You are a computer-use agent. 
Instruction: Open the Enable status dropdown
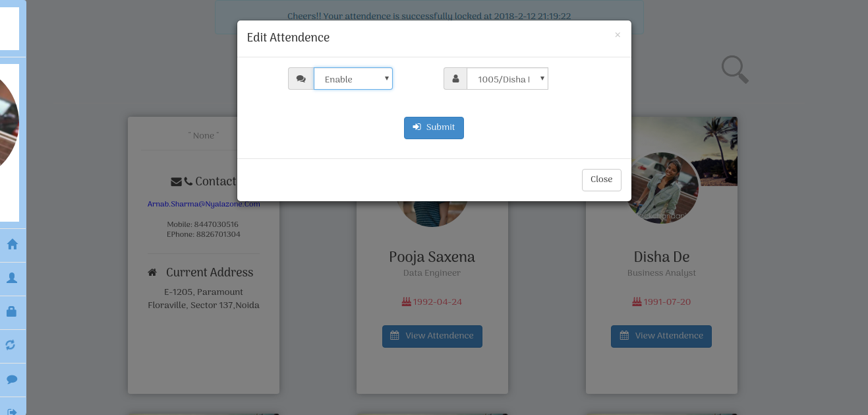353,79
